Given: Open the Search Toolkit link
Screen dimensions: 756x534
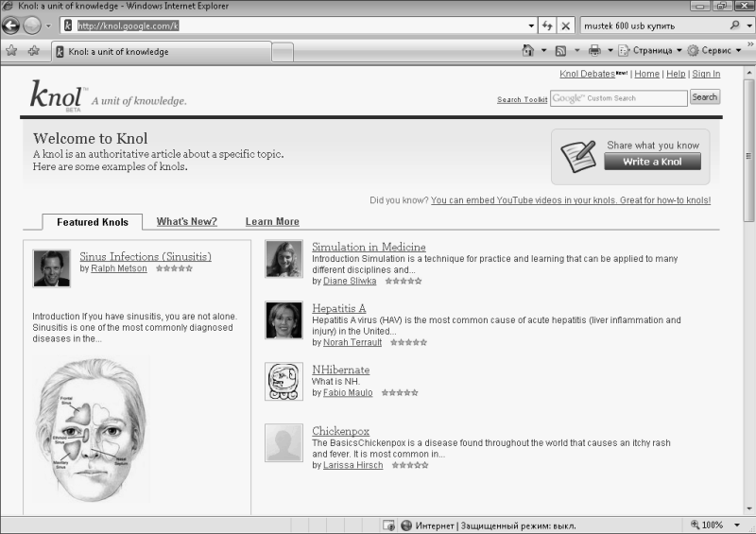Looking at the screenshot, I should (x=523, y=99).
